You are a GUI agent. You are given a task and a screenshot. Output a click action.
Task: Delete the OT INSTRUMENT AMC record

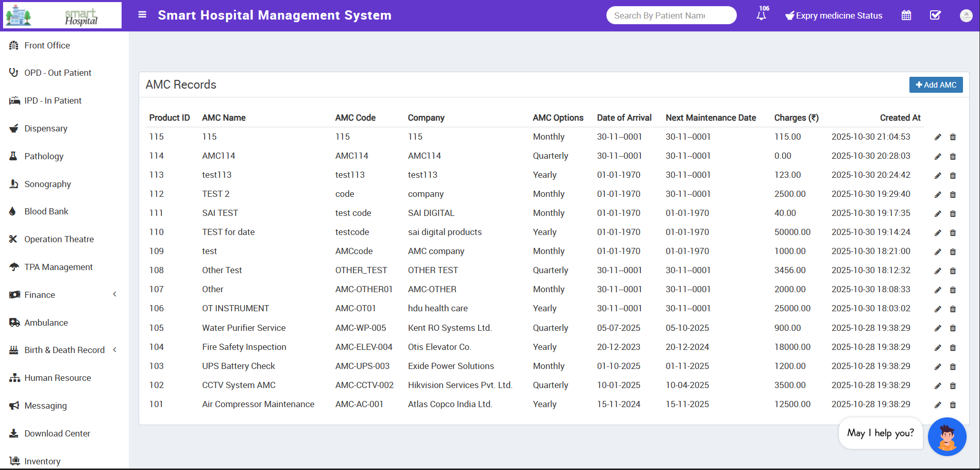[x=953, y=309]
